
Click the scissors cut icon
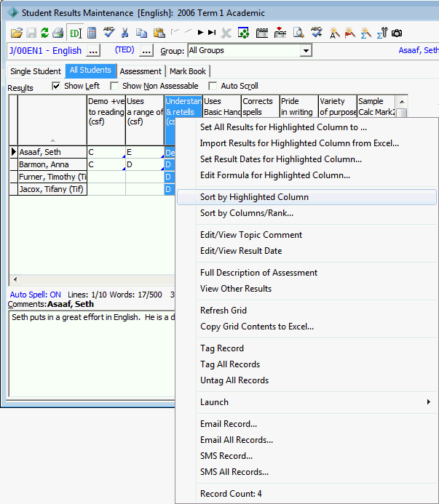124,33
